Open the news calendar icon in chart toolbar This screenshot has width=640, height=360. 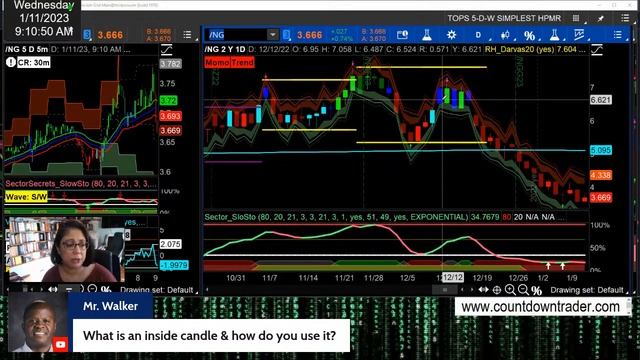tap(402, 35)
